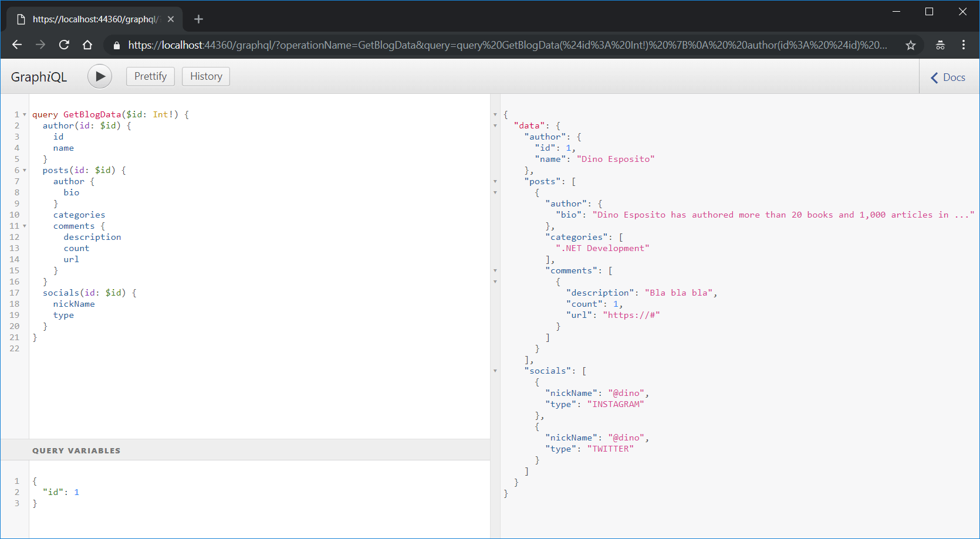
Task: Bookmark this page with star icon
Action: tap(910, 45)
